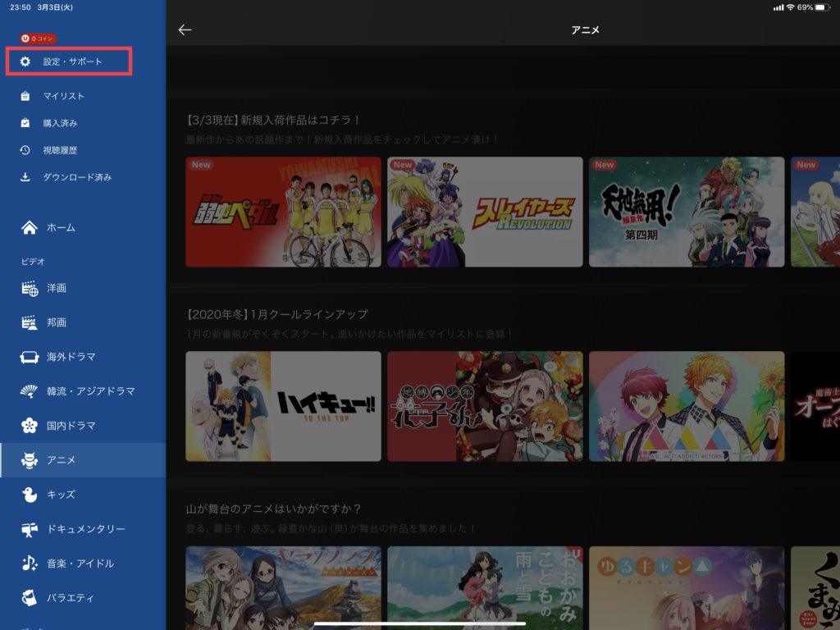The height and width of the screenshot is (630, 840).
Task: Tap the Wi-Fi status icon
Action: click(x=790, y=7)
